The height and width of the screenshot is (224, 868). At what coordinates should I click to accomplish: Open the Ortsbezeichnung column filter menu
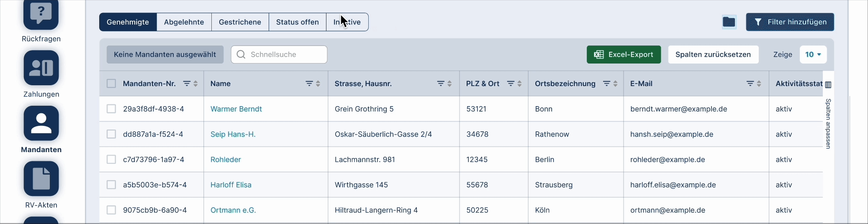[x=606, y=84]
